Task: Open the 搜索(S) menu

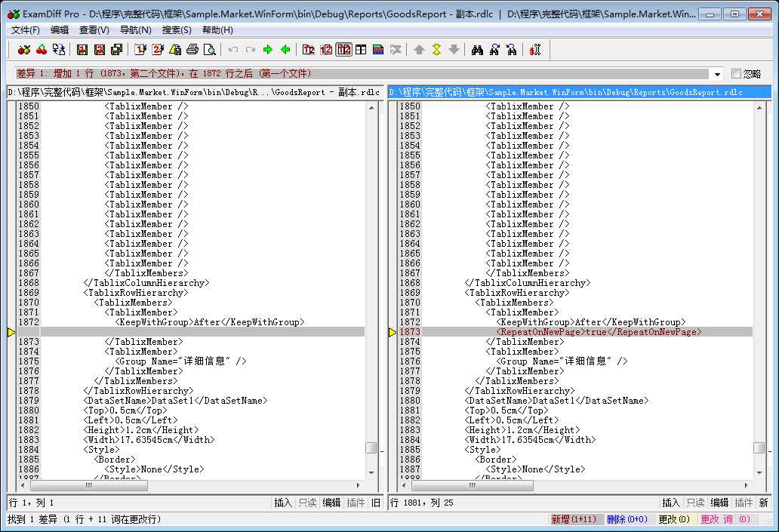Action: point(177,30)
